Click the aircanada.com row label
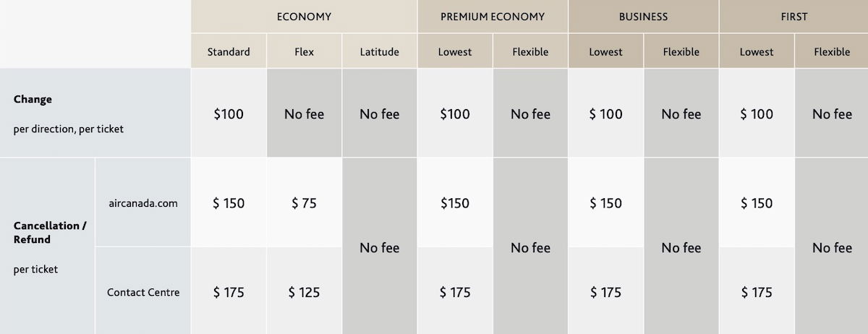The image size is (868, 334). coord(143,203)
